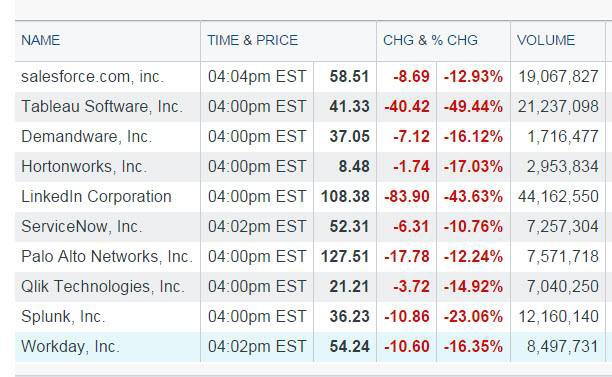Viewport: 612px width, 377px height.
Task: Click salesforce time 04:04pm EST
Action: click(257, 76)
